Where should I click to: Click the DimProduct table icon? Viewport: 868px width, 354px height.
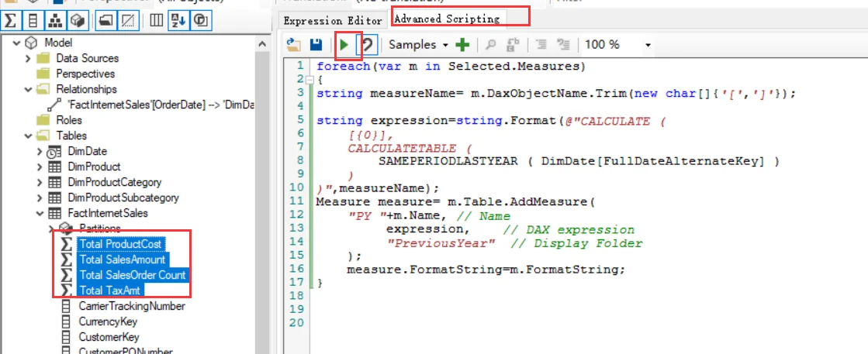(x=55, y=167)
